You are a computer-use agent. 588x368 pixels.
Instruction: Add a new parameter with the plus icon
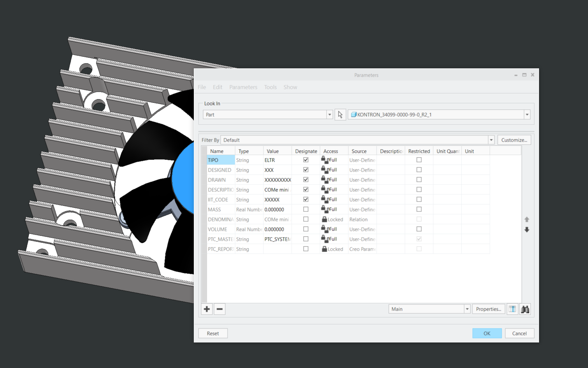[207, 309]
